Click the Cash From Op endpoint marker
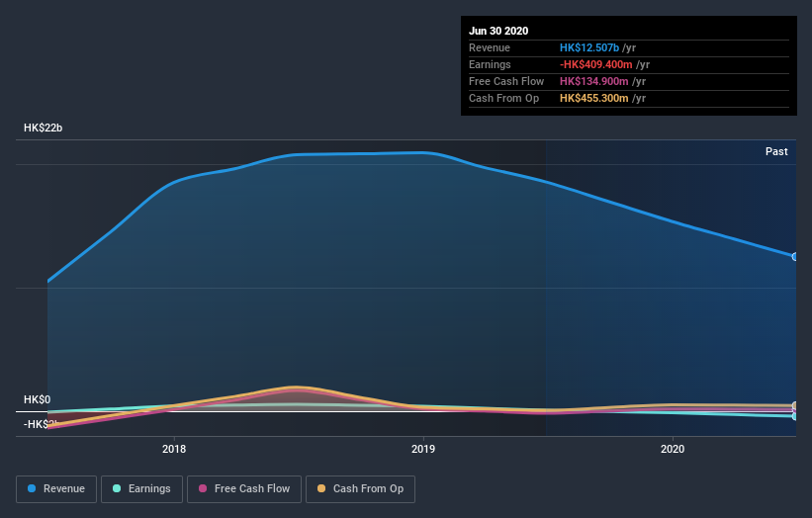 coord(794,405)
